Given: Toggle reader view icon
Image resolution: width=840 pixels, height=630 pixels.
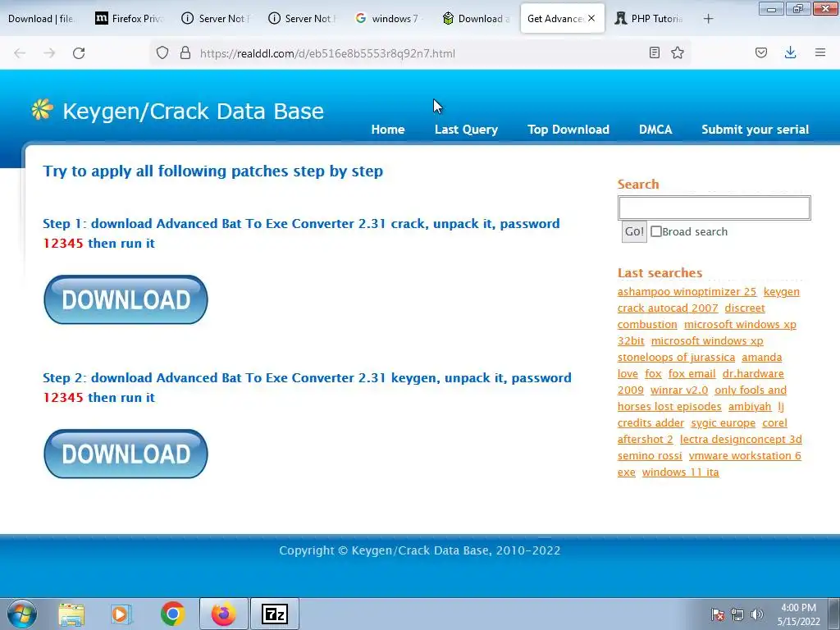Looking at the screenshot, I should point(654,52).
